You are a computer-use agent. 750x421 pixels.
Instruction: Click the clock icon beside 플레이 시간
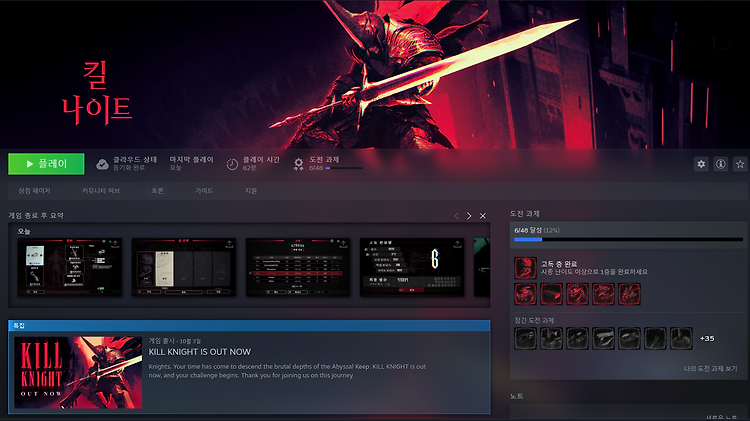(x=232, y=164)
